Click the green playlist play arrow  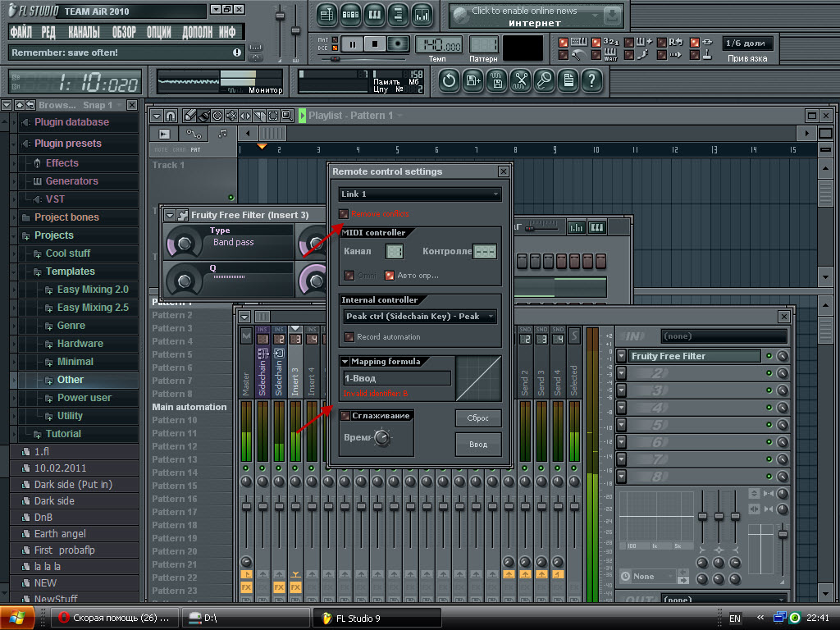coord(302,115)
